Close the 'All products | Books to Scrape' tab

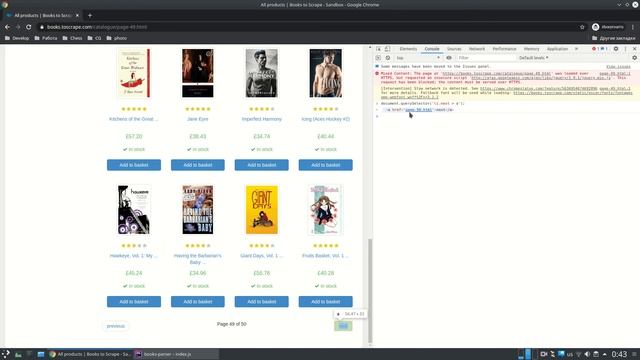pyautogui.click(x=77, y=16)
